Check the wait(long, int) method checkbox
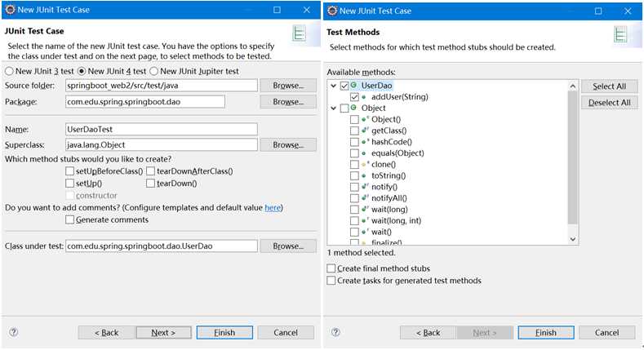The height and width of the screenshot is (350, 644). coord(354,221)
